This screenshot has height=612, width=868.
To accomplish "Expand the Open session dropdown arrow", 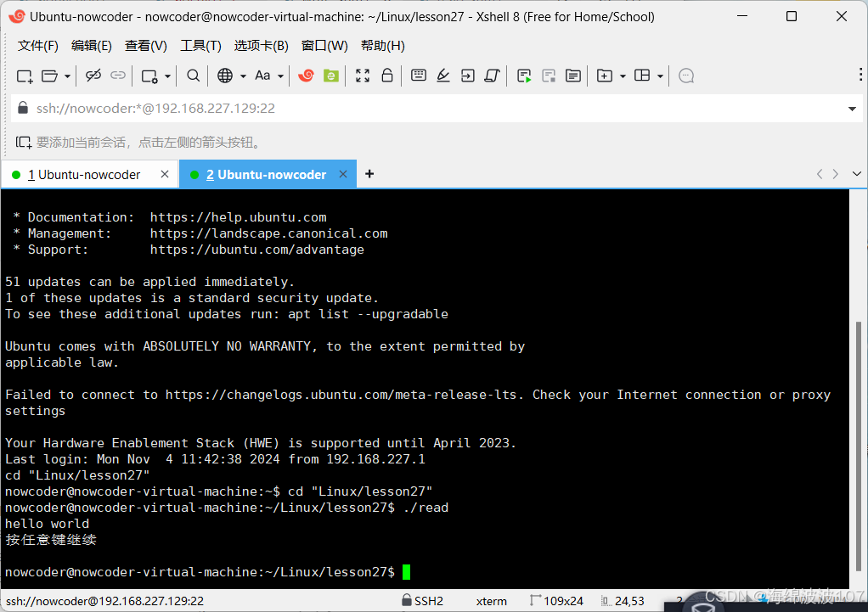I will click(x=67, y=76).
